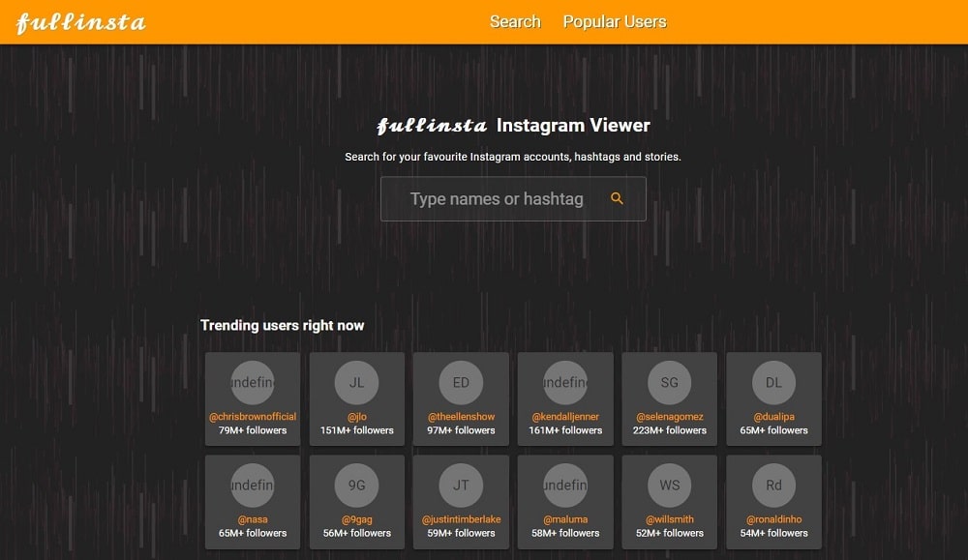Open the JT avatar for justintimberlake
The image size is (968, 560).
click(461, 486)
